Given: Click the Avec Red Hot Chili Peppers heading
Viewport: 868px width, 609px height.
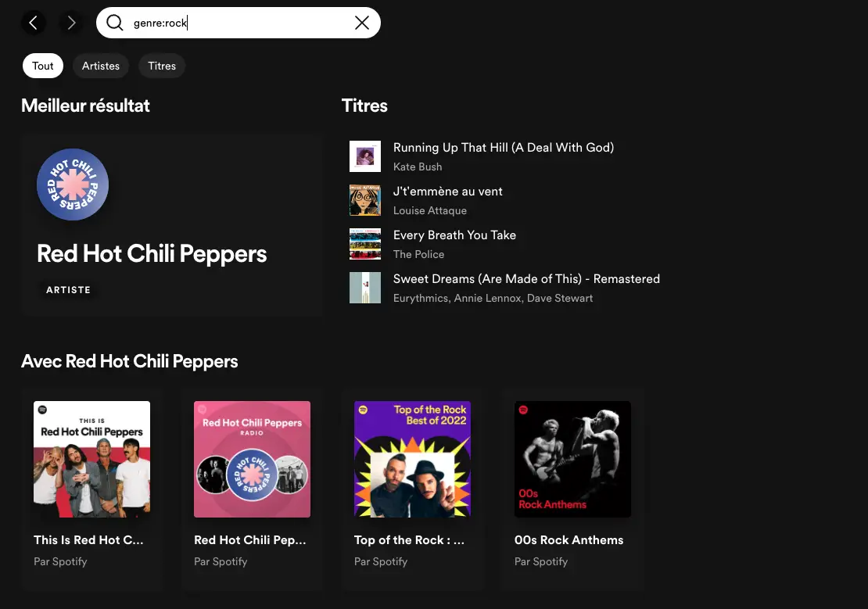Looking at the screenshot, I should (130, 361).
